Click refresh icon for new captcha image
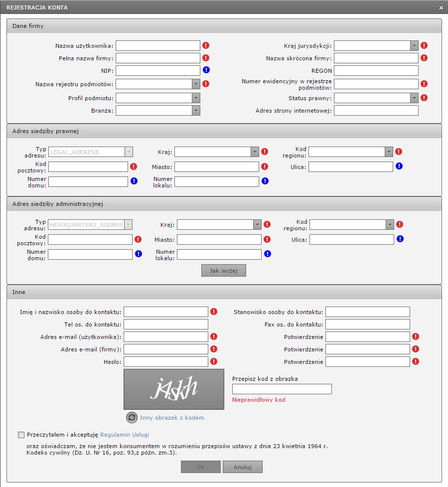The image size is (448, 487). [132, 417]
